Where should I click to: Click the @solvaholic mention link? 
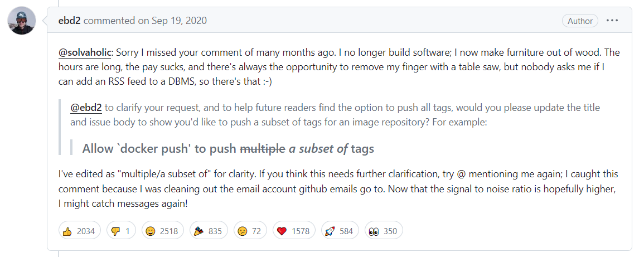85,52
